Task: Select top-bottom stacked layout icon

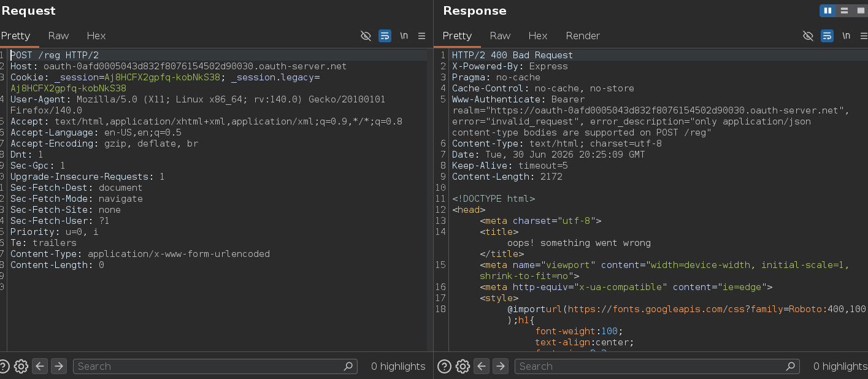Action: point(844,10)
